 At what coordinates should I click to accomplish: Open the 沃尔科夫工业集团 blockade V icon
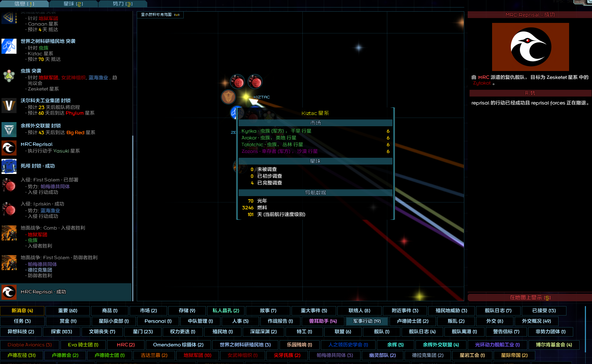pos(9,106)
